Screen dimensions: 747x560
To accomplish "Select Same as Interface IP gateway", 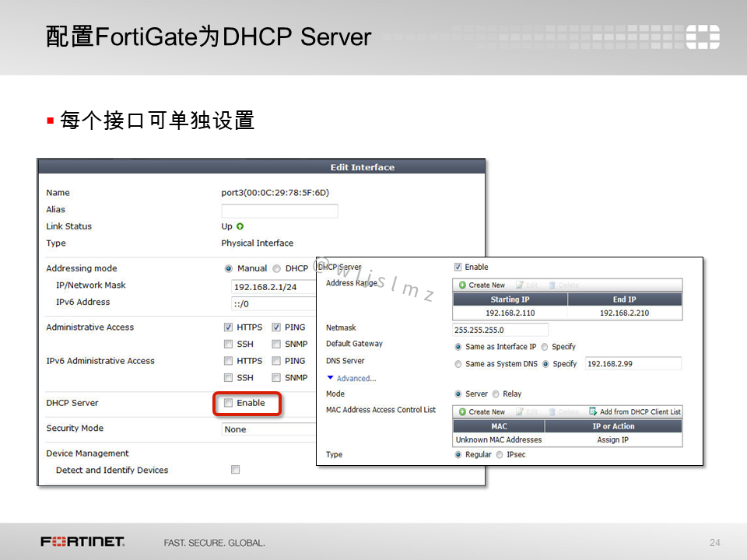I will click(x=458, y=347).
